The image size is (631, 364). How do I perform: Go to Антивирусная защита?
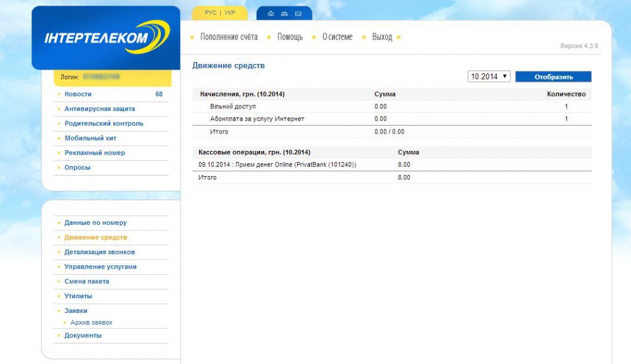click(x=99, y=109)
